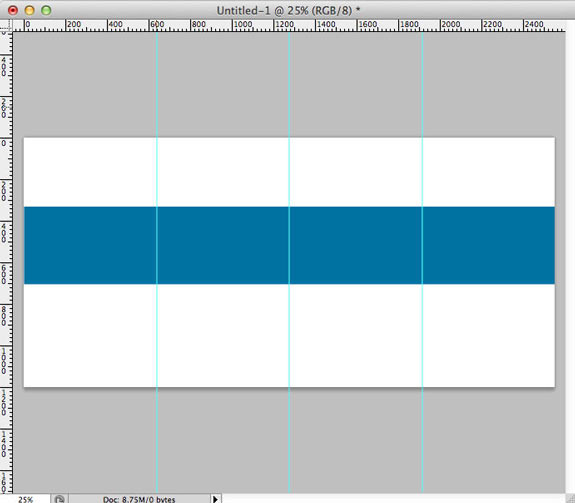Click the status bar icon beside zoom field
575x503 pixels.
click(x=59, y=499)
